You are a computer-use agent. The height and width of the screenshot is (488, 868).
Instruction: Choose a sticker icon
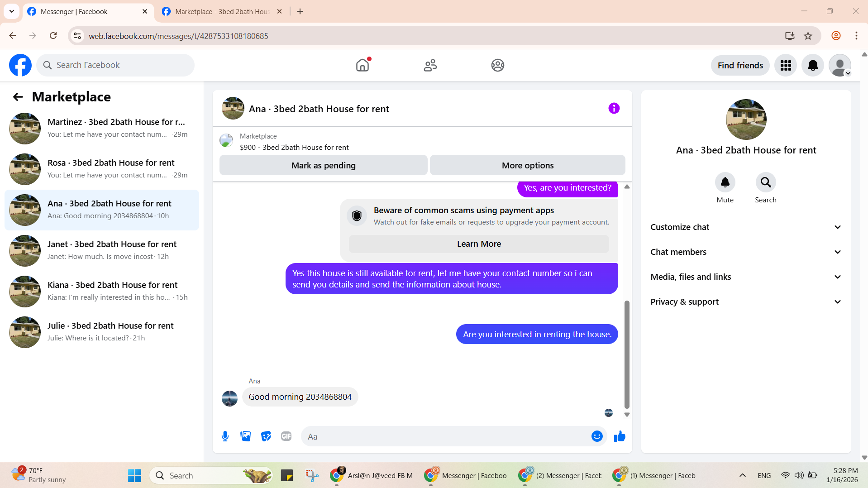click(x=266, y=436)
